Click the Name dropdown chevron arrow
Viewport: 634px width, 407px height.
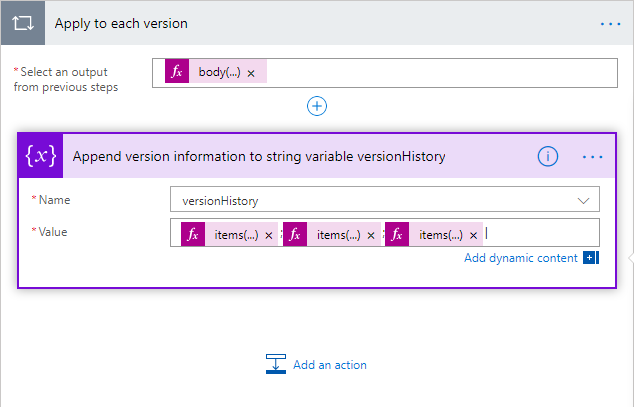pyautogui.click(x=584, y=200)
